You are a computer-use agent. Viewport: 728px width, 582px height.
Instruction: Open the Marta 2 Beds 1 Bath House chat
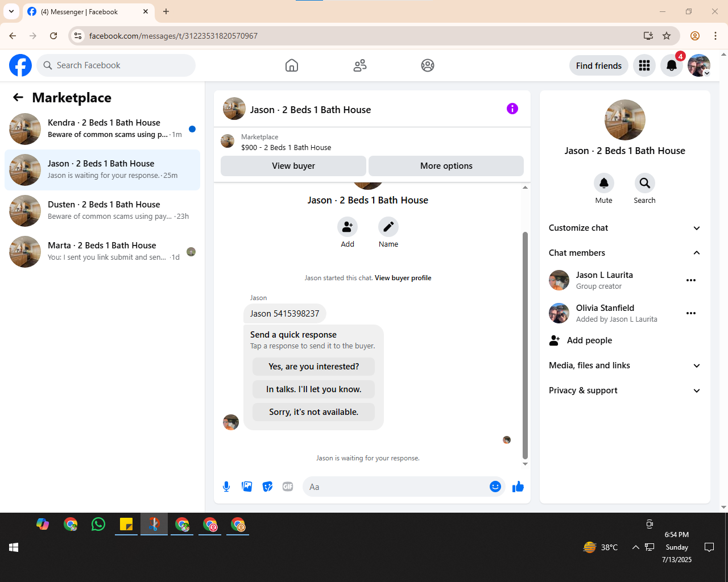pyautogui.click(x=102, y=252)
